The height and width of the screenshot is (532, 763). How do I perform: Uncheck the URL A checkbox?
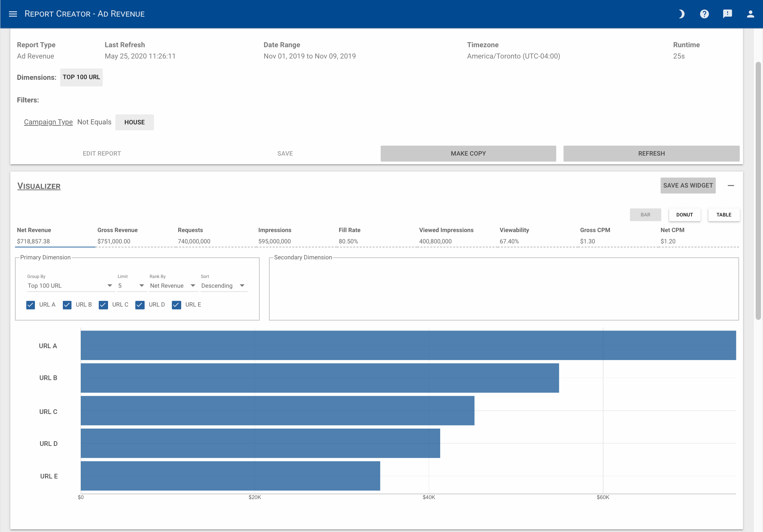pyautogui.click(x=31, y=305)
